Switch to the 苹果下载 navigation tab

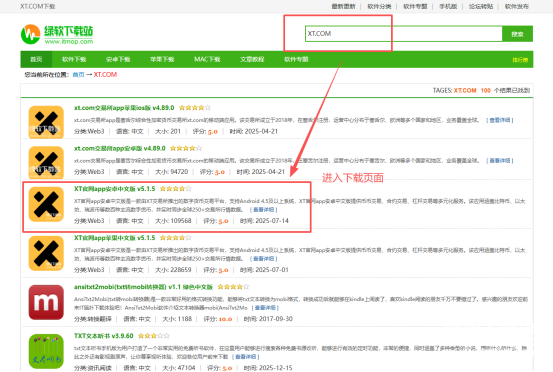coord(162,59)
